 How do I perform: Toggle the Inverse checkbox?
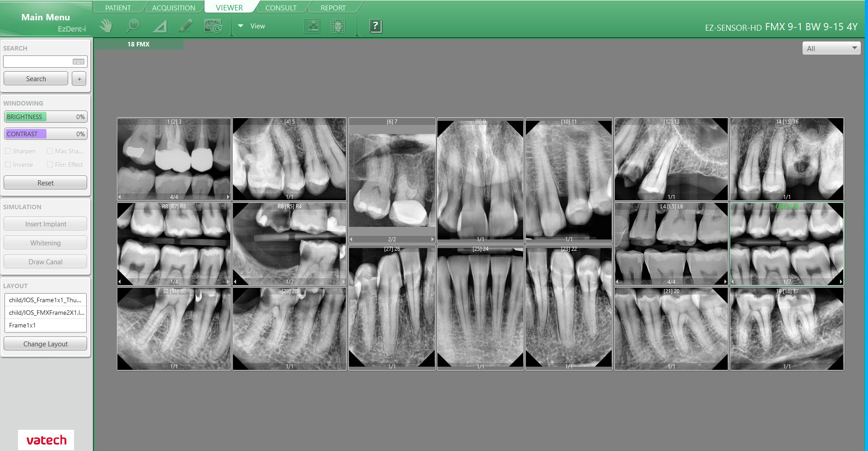tap(8, 165)
